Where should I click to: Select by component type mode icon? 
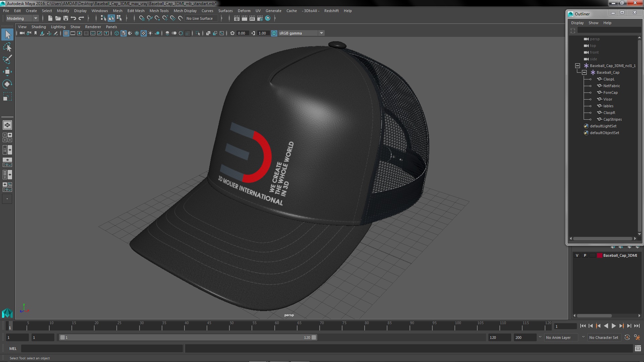tap(119, 18)
